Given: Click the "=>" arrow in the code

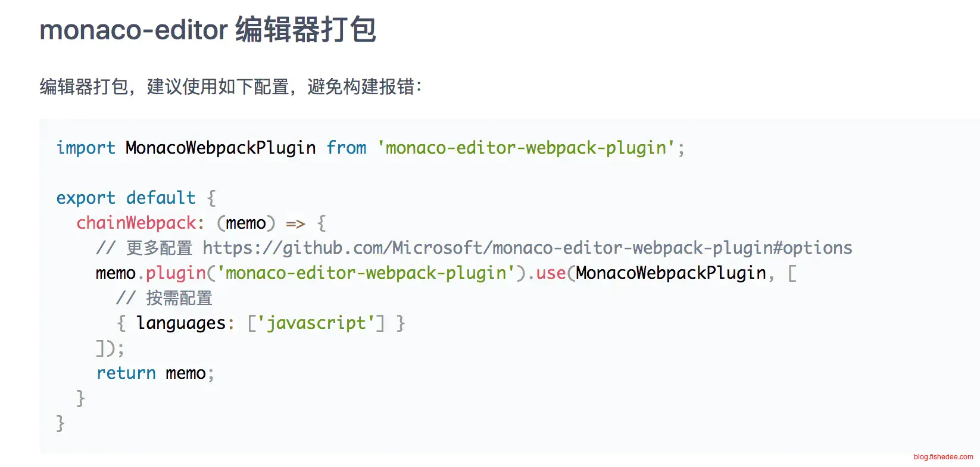Looking at the screenshot, I should pos(295,224).
